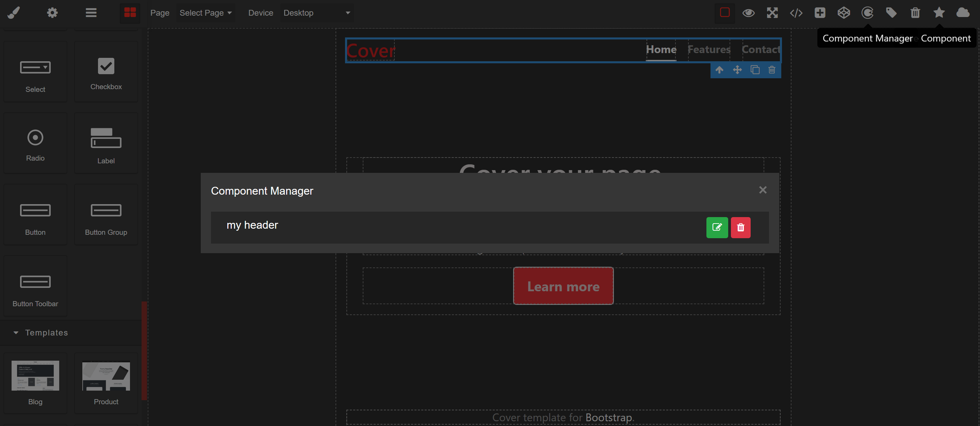Toggle the preview eye icon
This screenshot has width=980, height=426.
click(x=748, y=13)
